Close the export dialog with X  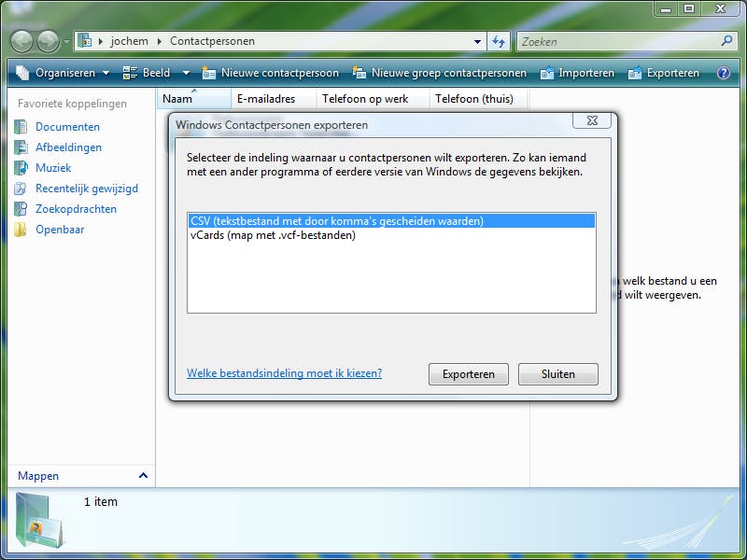(592, 121)
